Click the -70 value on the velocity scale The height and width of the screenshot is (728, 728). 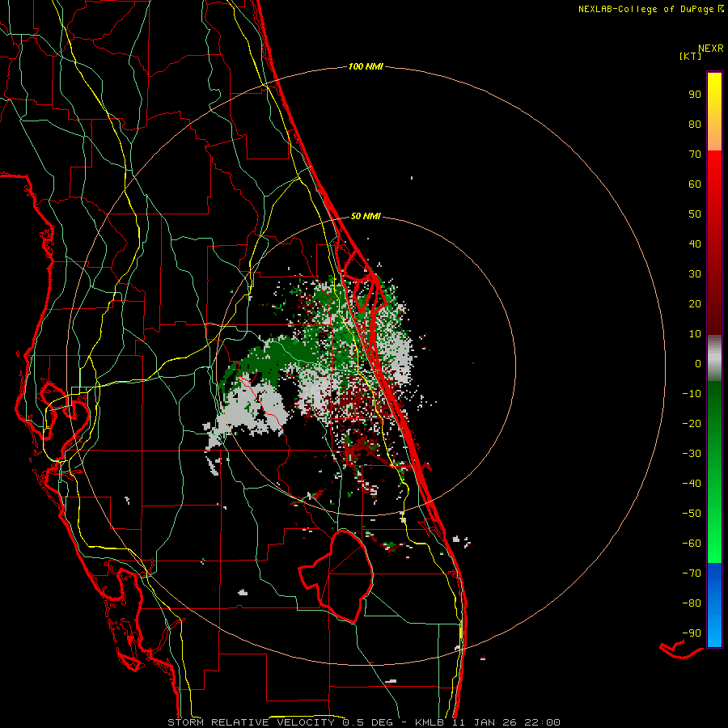[692, 574]
